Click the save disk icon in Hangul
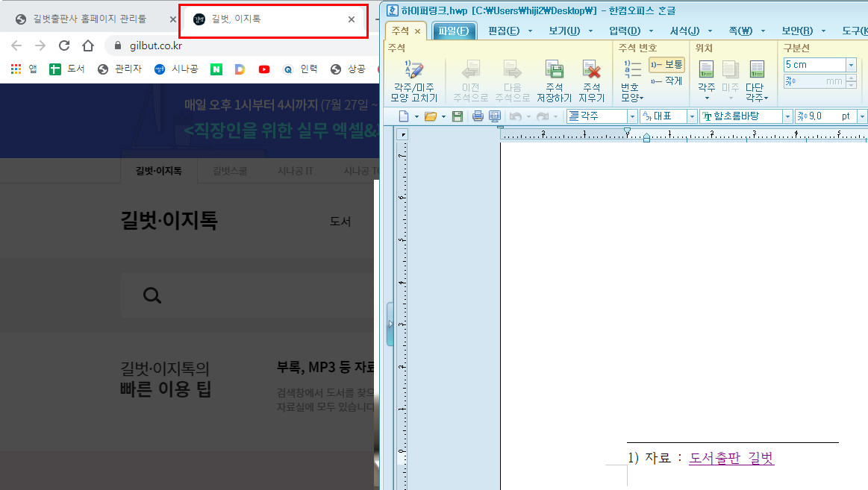This screenshot has width=868, height=490. [458, 116]
